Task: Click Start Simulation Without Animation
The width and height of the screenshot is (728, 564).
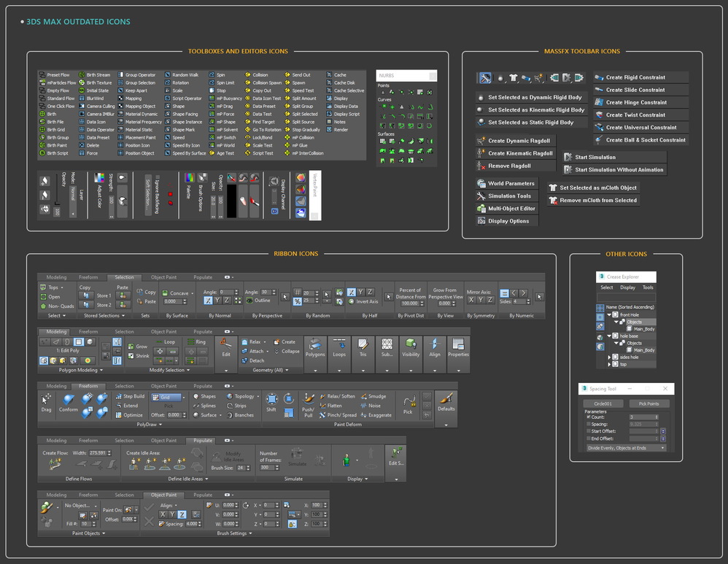Action: point(613,169)
